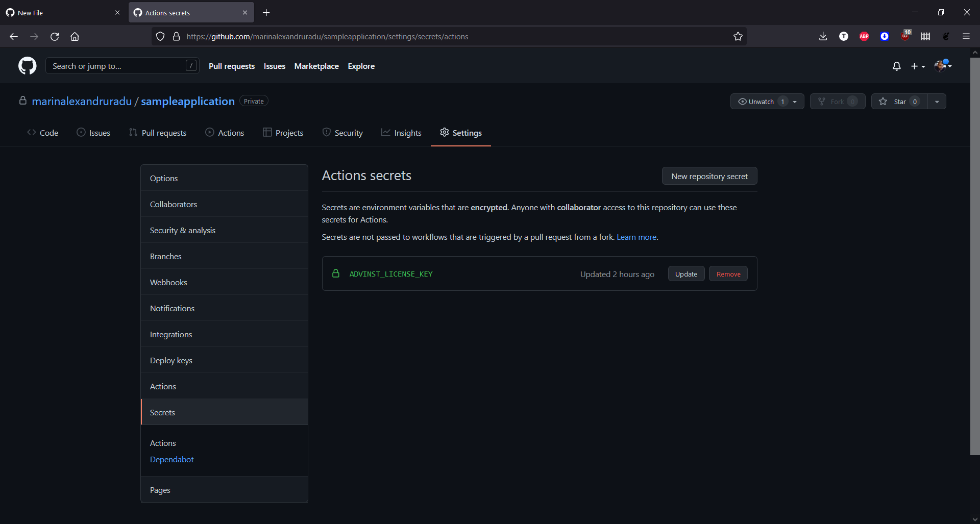Click the Unwatch button
Screen dimensions: 980x524
[x=767, y=102]
